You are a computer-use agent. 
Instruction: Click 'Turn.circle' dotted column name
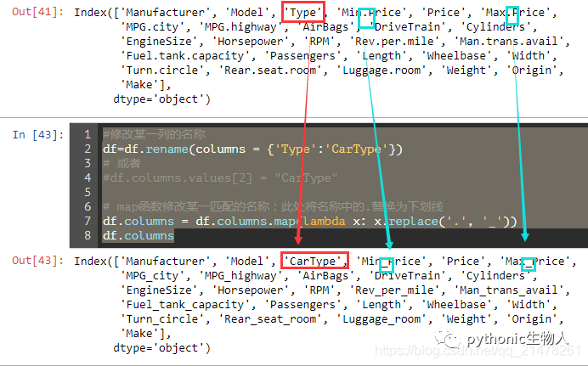click(162, 70)
